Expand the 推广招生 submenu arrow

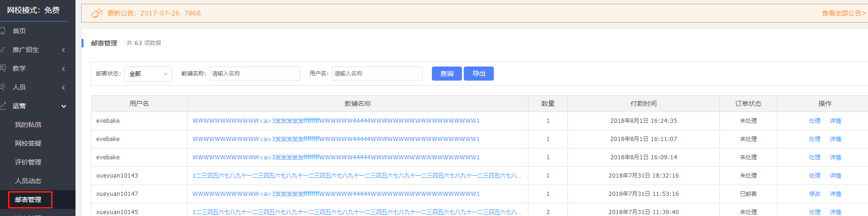tap(63, 50)
